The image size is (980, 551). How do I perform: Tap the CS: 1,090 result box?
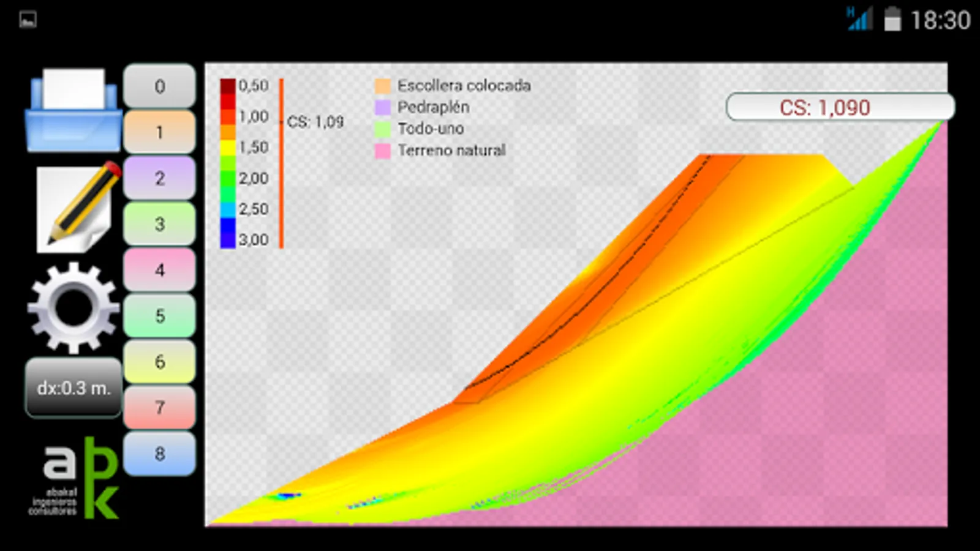coord(840,107)
